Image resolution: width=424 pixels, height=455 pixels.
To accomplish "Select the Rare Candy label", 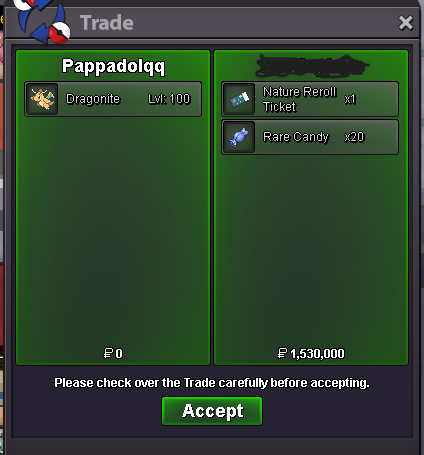I will (296, 137).
